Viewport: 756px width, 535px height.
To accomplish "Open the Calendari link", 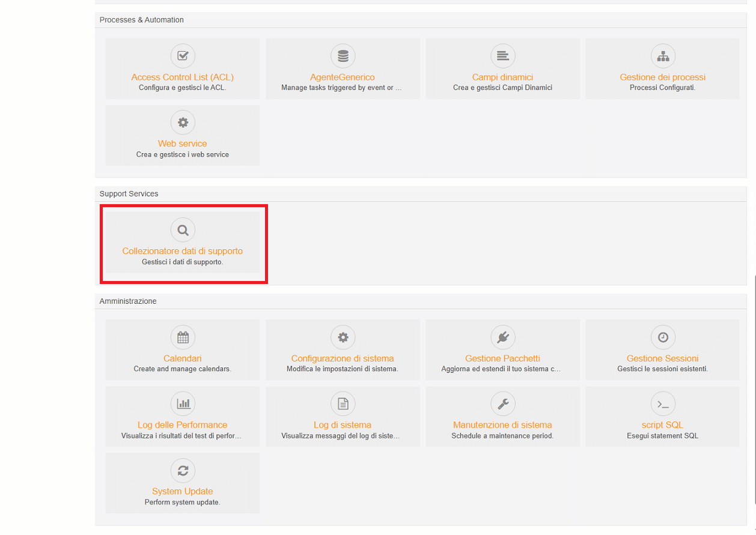I will (x=183, y=359).
